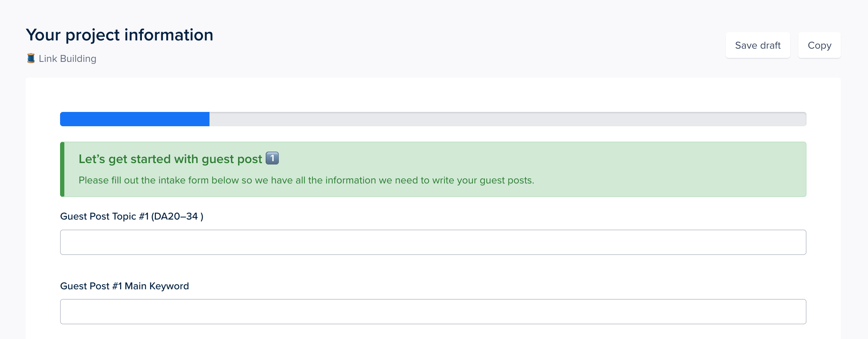Click the Guest Post Topic #1 (DA20–34) label

click(132, 216)
